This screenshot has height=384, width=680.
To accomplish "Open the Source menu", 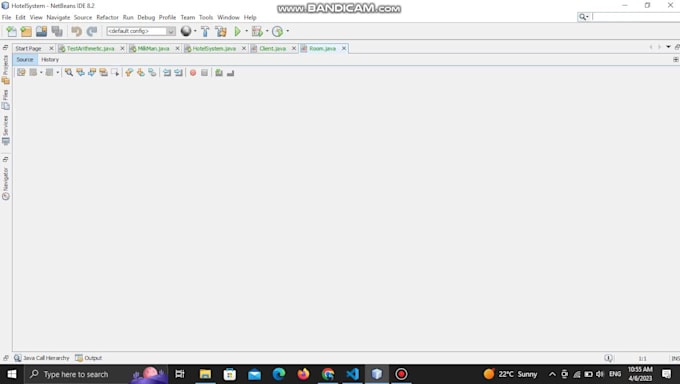I will [x=83, y=17].
